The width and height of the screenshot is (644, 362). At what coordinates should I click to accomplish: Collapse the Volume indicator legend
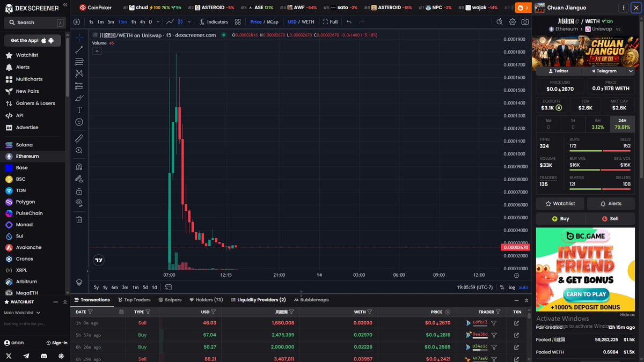click(x=98, y=51)
